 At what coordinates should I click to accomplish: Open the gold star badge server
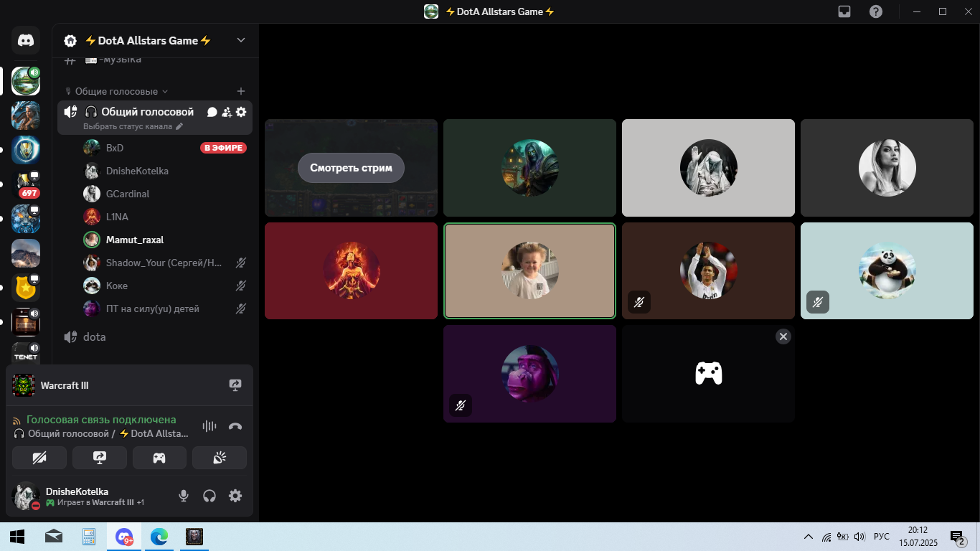pyautogui.click(x=26, y=288)
